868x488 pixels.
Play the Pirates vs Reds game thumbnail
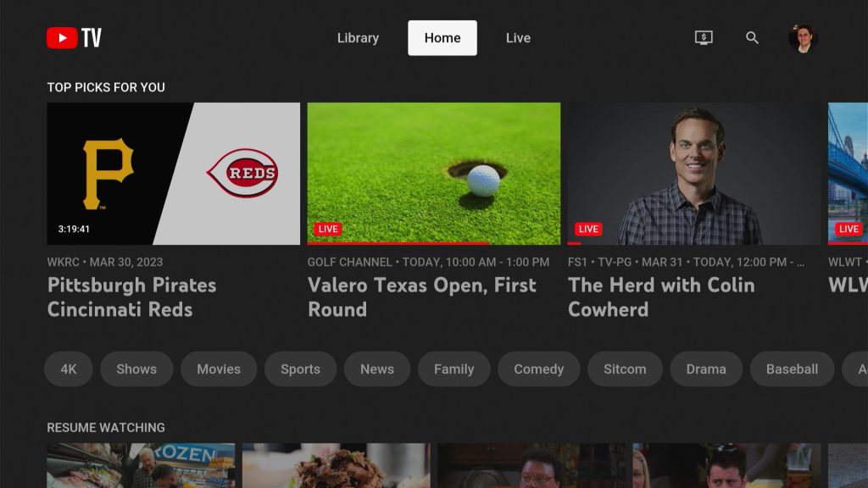[173, 174]
